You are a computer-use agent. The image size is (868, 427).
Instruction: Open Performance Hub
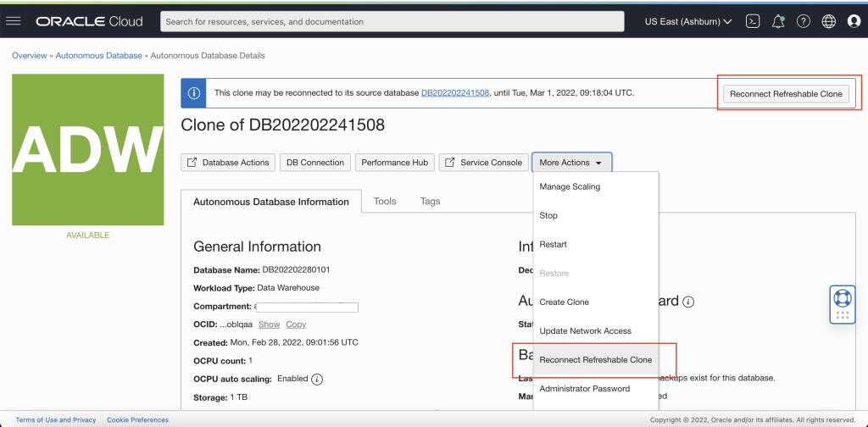tap(395, 163)
